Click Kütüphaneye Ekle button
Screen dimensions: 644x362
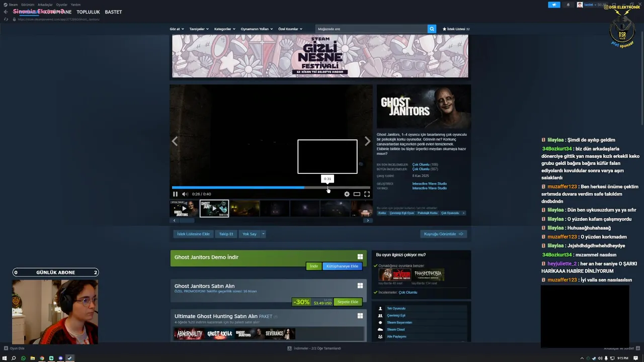(x=342, y=266)
